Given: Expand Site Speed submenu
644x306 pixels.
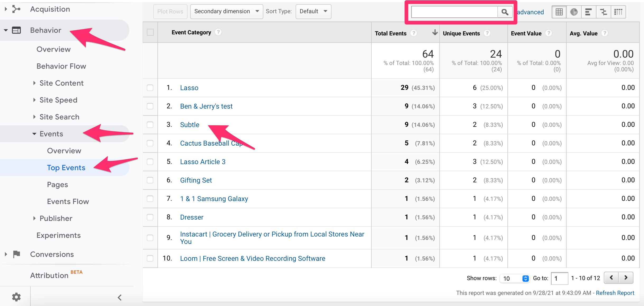Looking at the screenshot, I should 34,100.
